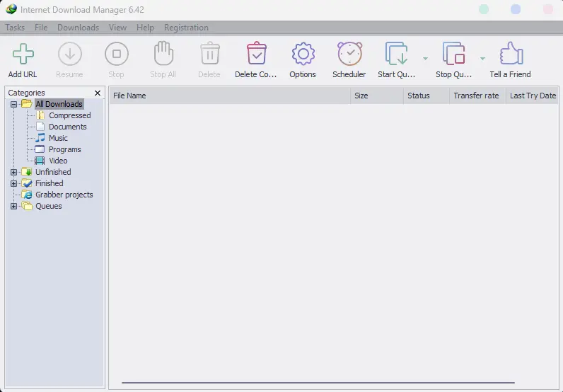The image size is (563, 392).
Task: Expand the Unfinished tree node
Action: (13, 172)
